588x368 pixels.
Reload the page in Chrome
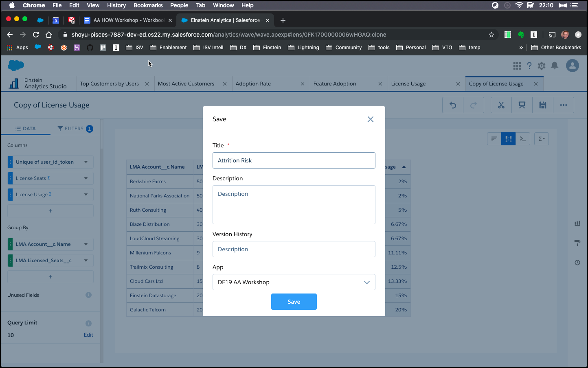36,35
